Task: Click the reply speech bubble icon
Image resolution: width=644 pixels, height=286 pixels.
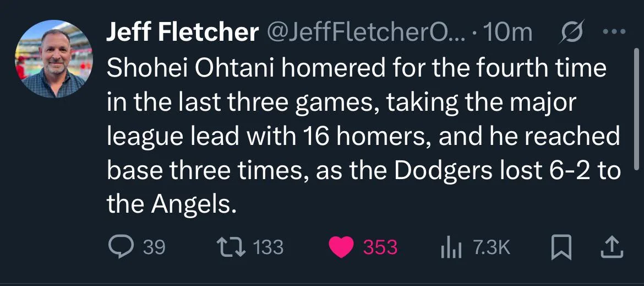Action: click(x=121, y=246)
